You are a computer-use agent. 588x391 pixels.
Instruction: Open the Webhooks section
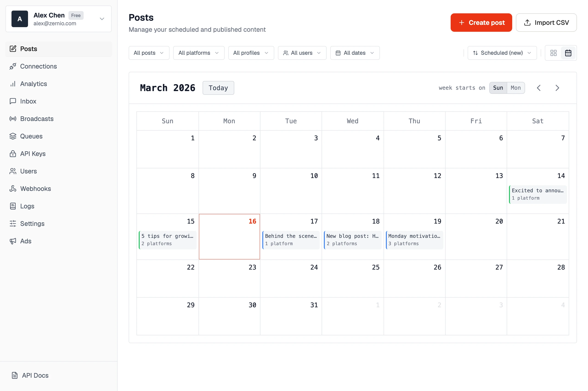pyautogui.click(x=35, y=189)
